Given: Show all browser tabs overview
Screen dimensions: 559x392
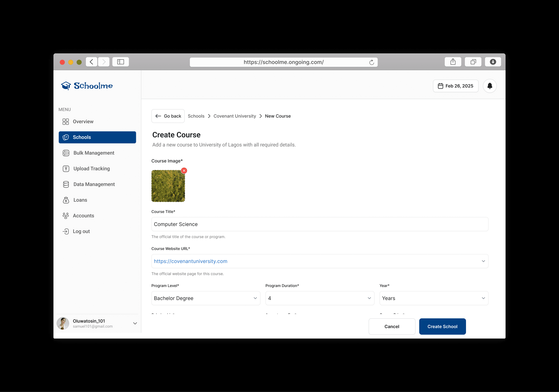Looking at the screenshot, I should click(473, 62).
